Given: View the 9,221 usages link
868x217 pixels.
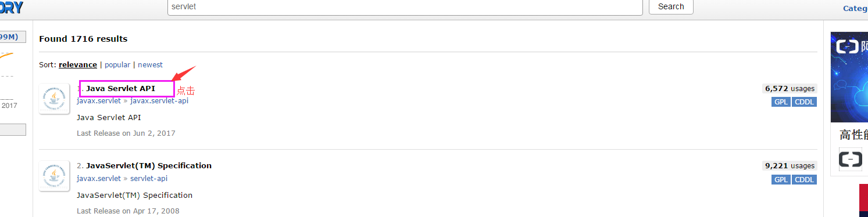Looking at the screenshot, I should click(x=790, y=166).
